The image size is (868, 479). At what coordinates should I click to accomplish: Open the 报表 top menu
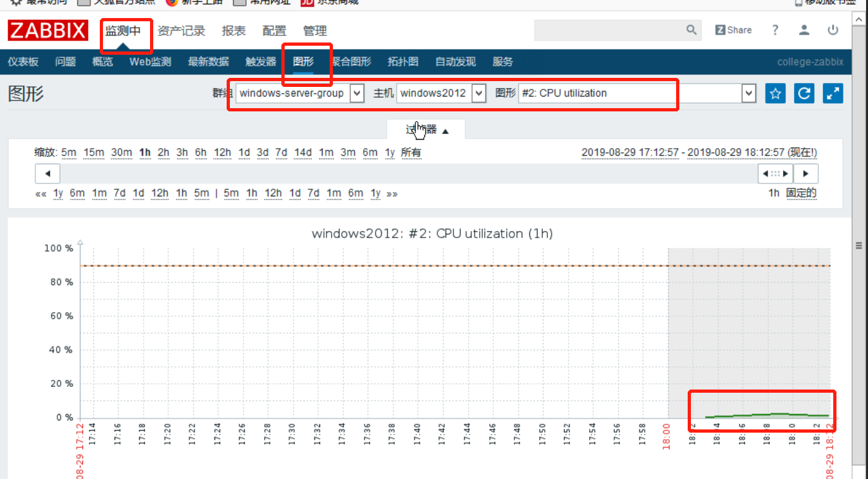pyautogui.click(x=234, y=30)
